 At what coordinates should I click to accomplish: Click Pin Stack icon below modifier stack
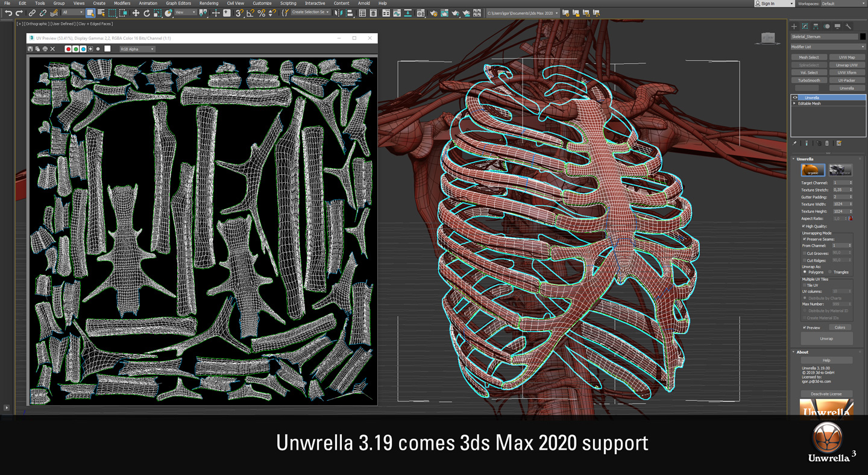(x=794, y=143)
